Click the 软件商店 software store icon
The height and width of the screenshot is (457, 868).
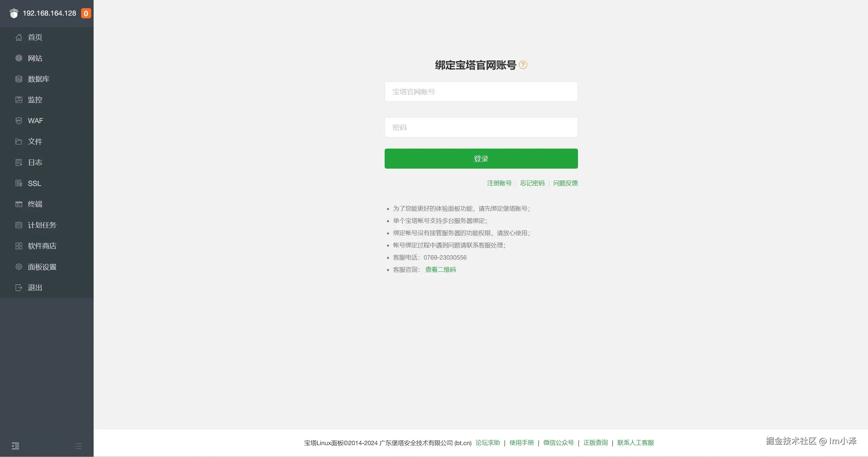pyautogui.click(x=19, y=246)
